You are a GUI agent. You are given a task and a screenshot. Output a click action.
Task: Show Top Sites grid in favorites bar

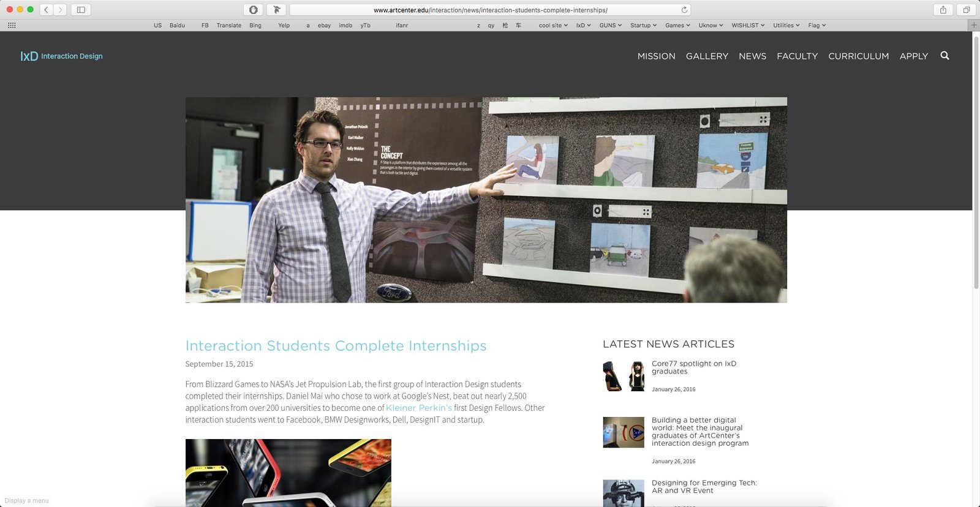tap(12, 25)
